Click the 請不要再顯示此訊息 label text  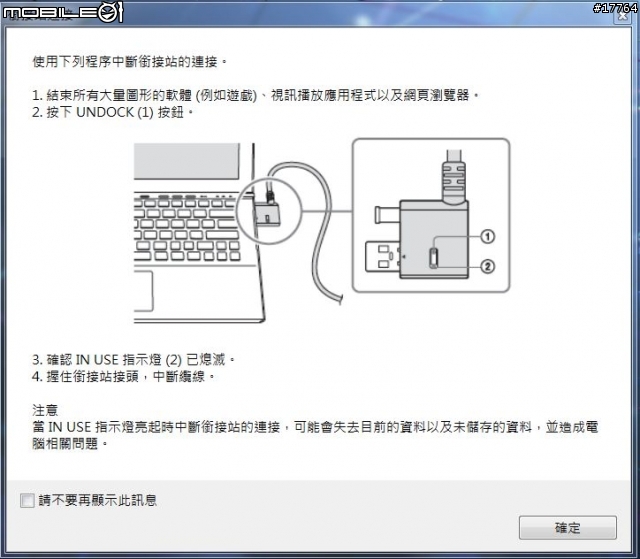98,500
